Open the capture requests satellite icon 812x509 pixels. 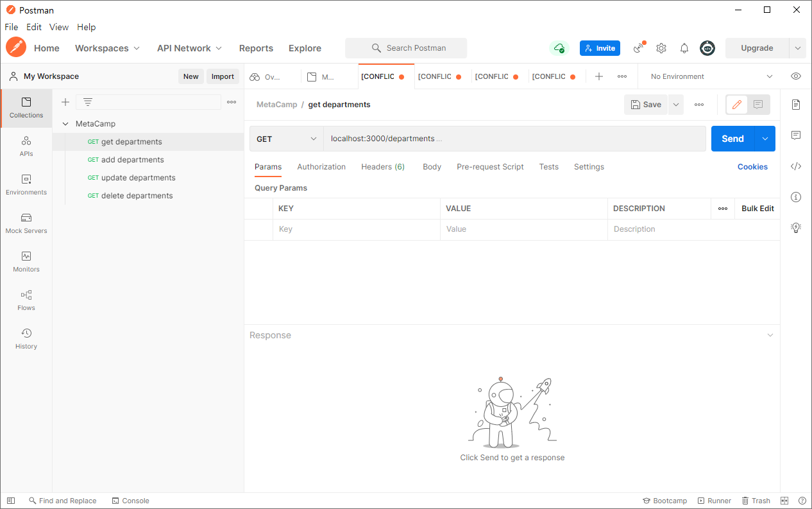[639, 48]
